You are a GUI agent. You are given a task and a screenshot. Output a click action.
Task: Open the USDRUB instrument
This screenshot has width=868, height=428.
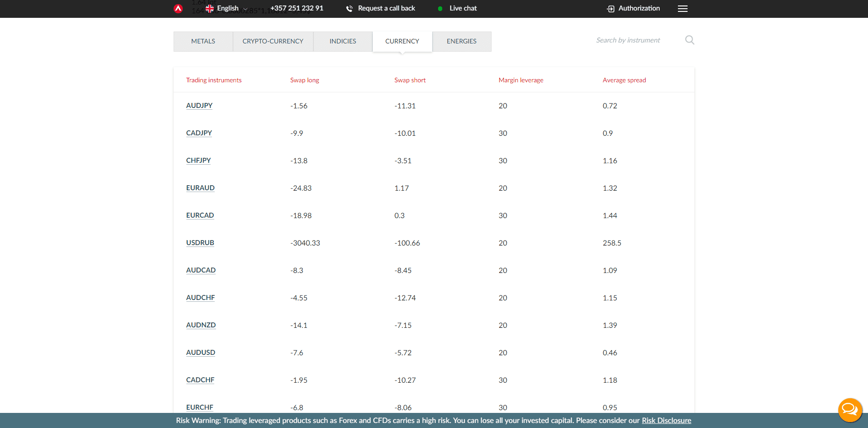[x=200, y=243]
